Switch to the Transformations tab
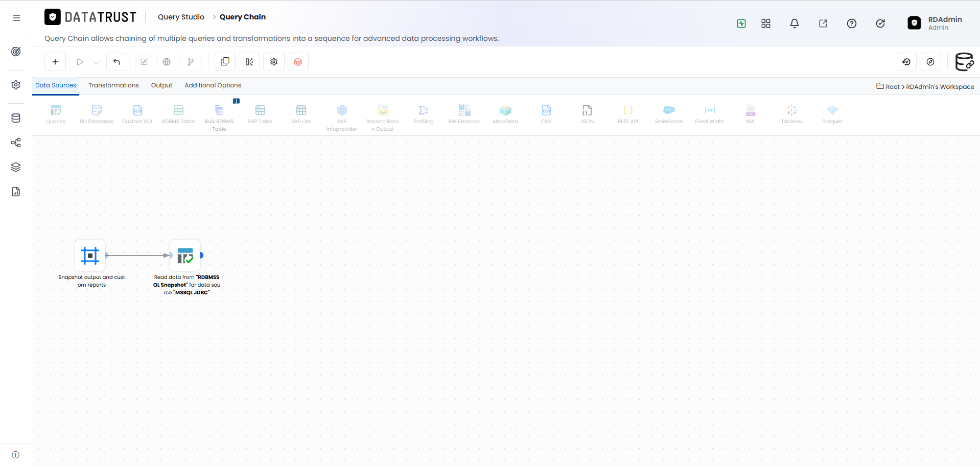Image resolution: width=980 pixels, height=466 pixels. click(x=113, y=85)
